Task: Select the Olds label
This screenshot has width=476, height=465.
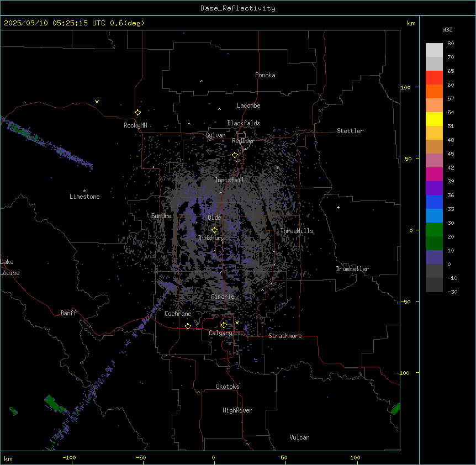Action: 214,218
